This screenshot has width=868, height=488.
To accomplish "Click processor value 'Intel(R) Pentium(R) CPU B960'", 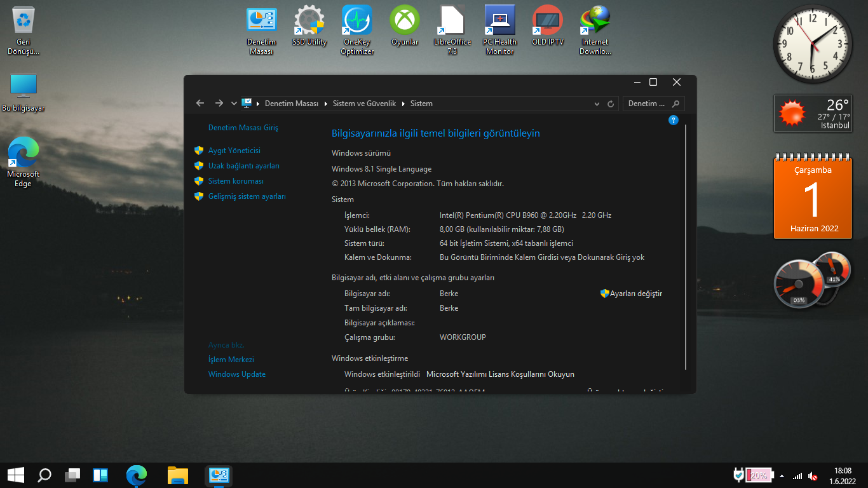I will coord(526,215).
